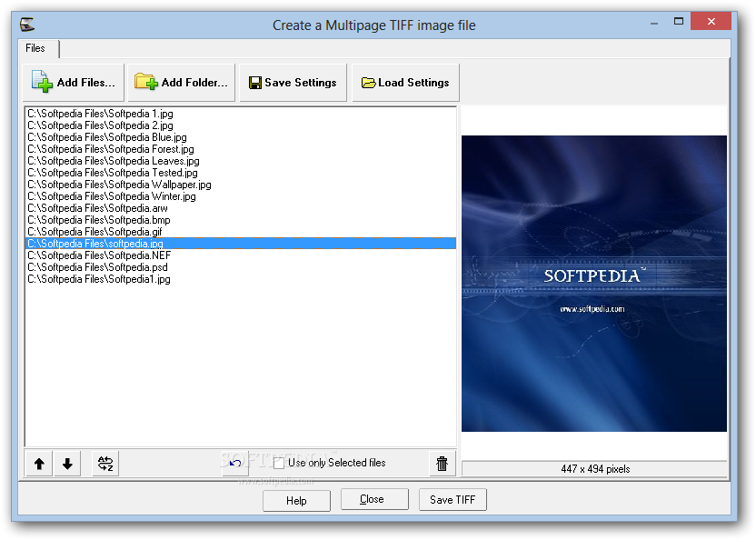This screenshot has height=540, width=756.
Task: Click Save TIFF button
Action: (453, 499)
